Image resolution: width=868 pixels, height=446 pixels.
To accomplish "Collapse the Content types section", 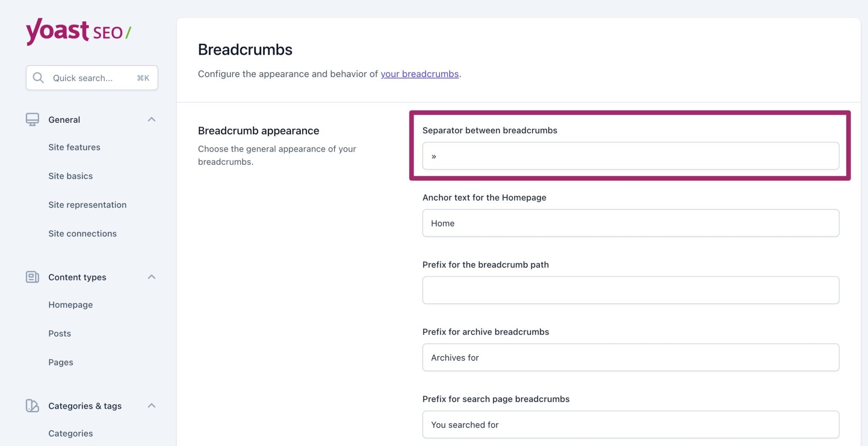I will [x=151, y=277].
